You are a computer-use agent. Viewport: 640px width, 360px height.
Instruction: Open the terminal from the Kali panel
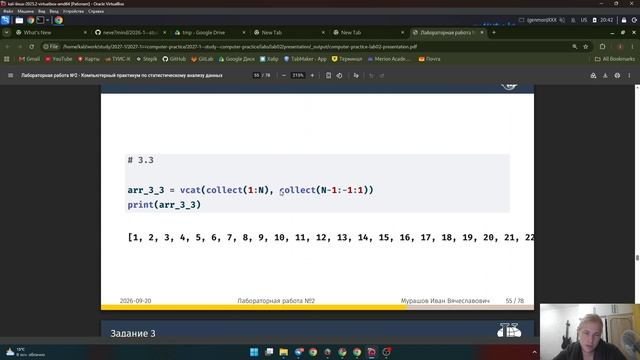point(40,20)
